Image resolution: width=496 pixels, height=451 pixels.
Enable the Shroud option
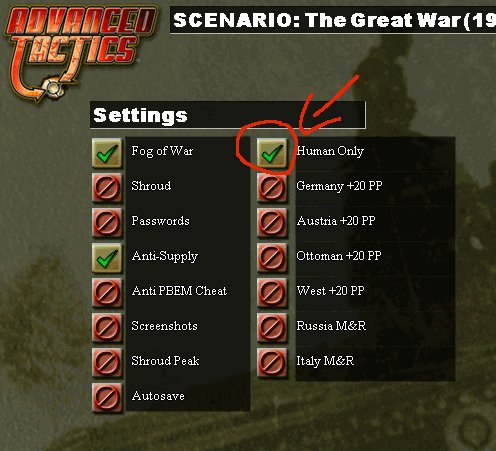[x=107, y=188]
